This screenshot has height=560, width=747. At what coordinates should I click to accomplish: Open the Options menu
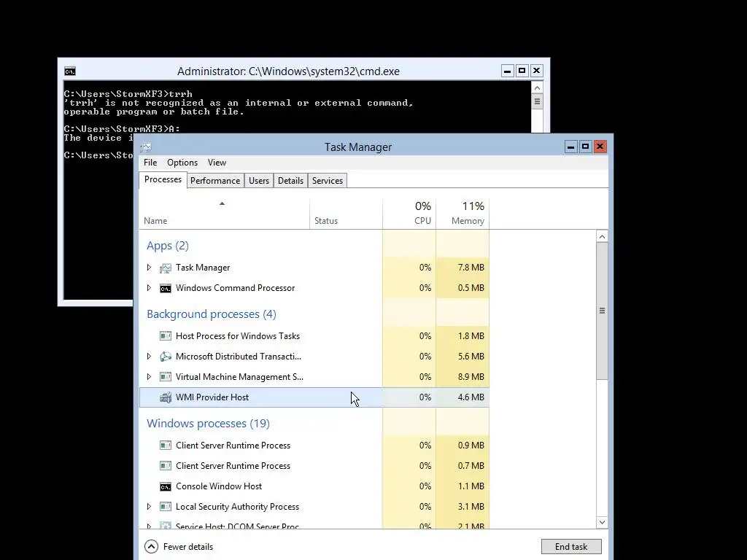click(x=182, y=163)
